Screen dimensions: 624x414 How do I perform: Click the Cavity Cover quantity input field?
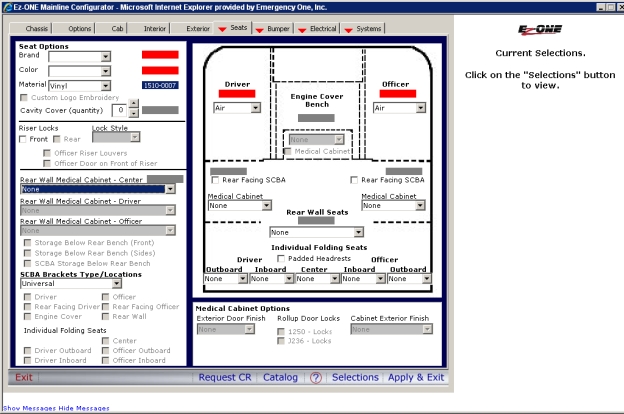coord(119,110)
